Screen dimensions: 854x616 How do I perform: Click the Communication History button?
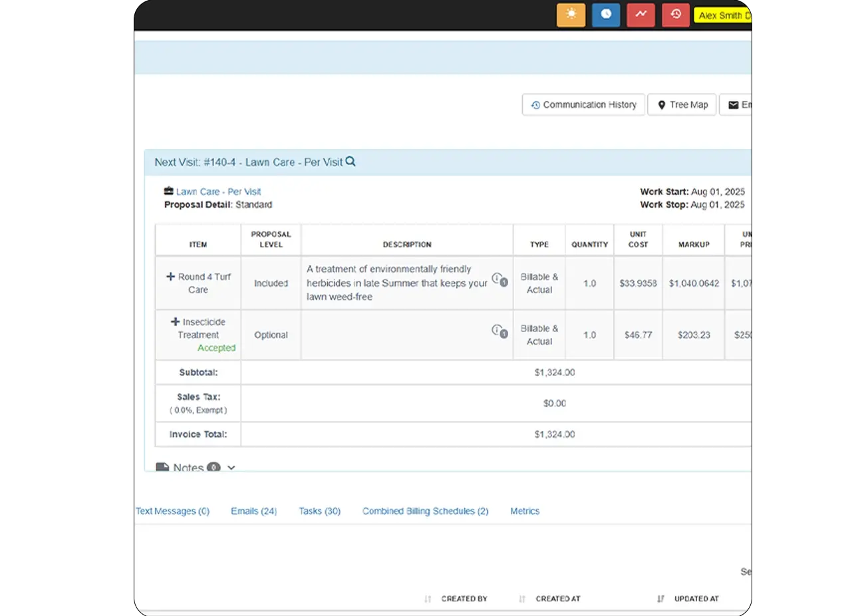583,105
